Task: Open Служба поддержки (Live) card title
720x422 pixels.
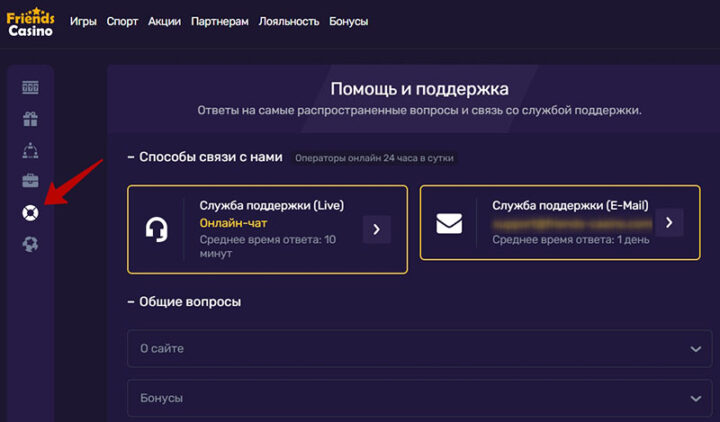Action: 271,205
